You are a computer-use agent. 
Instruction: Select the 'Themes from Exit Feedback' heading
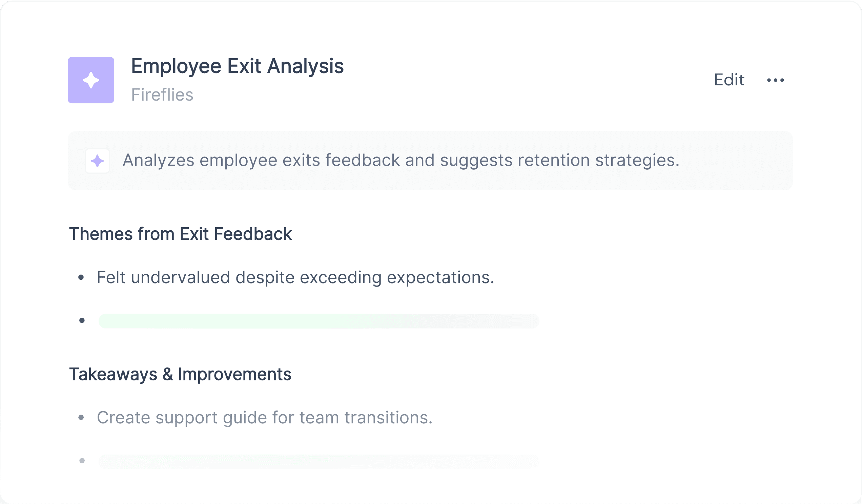[x=181, y=234]
